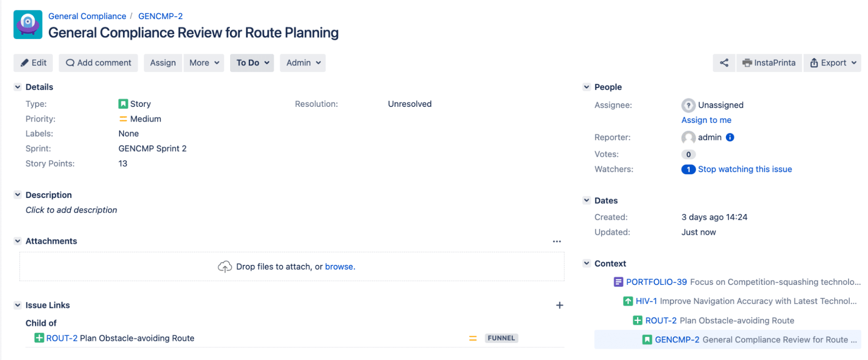
Task: Open the General Compliance project avatar
Action: [28, 25]
